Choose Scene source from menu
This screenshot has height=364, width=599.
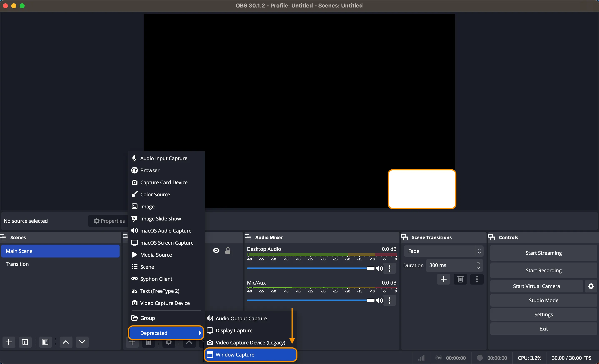pyautogui.click(x=167, y=267)
